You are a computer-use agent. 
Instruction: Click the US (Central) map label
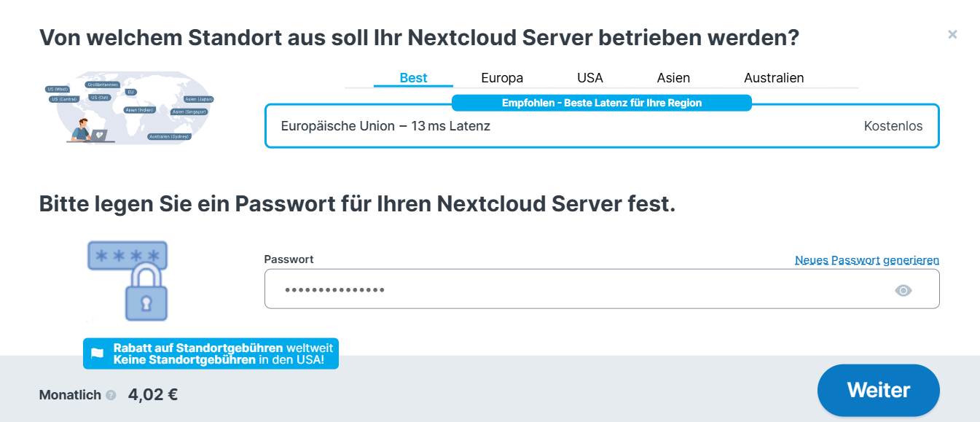pos(64,99)
